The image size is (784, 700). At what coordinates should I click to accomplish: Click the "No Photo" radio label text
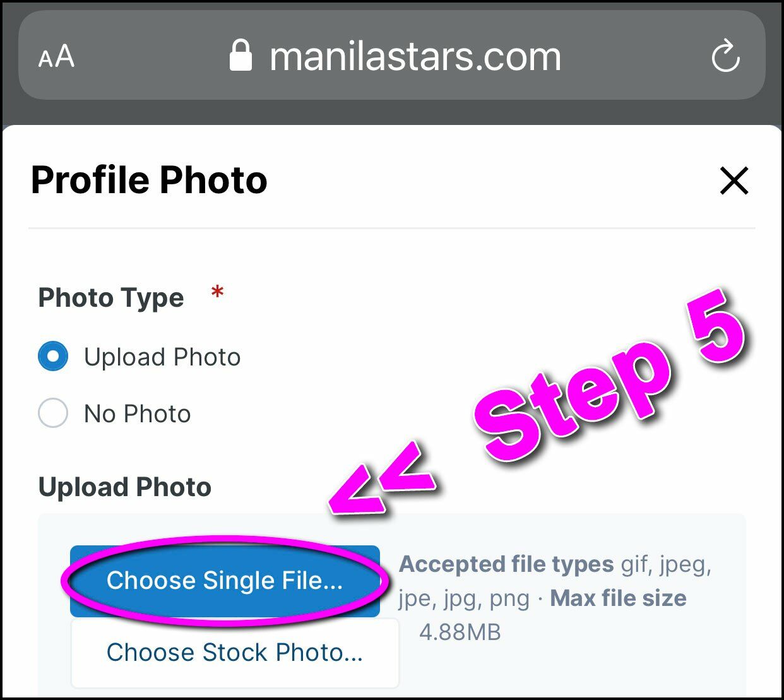(138, 414)
